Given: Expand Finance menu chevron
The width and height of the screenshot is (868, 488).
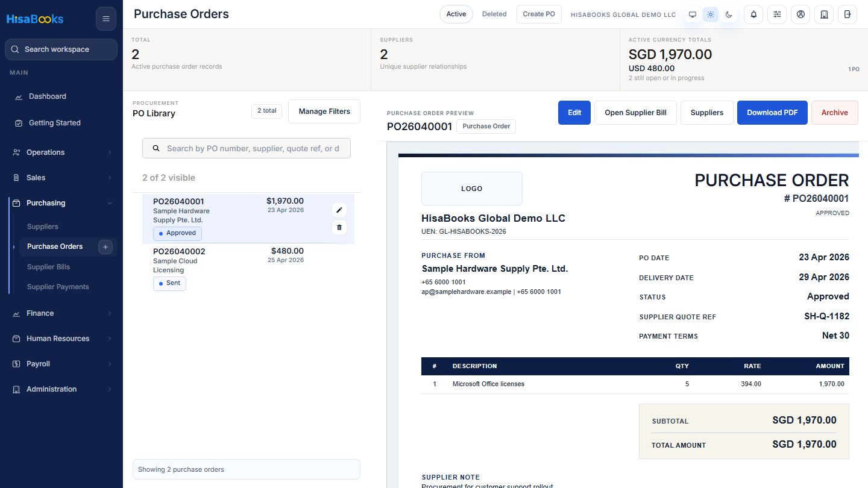Looking at the screenshot, I should click(110, 313).
